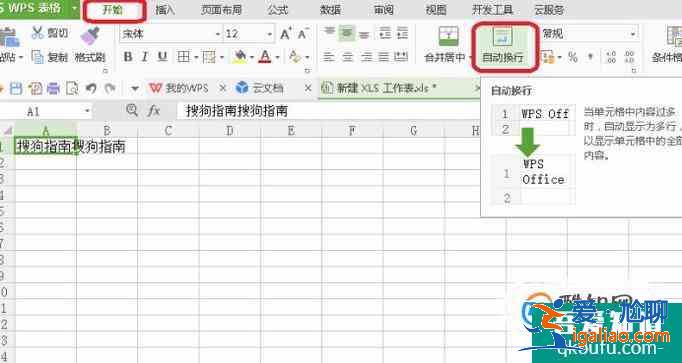682x363 pixels.
Task: Toggle bold formatting
Action: click(128, 57)
